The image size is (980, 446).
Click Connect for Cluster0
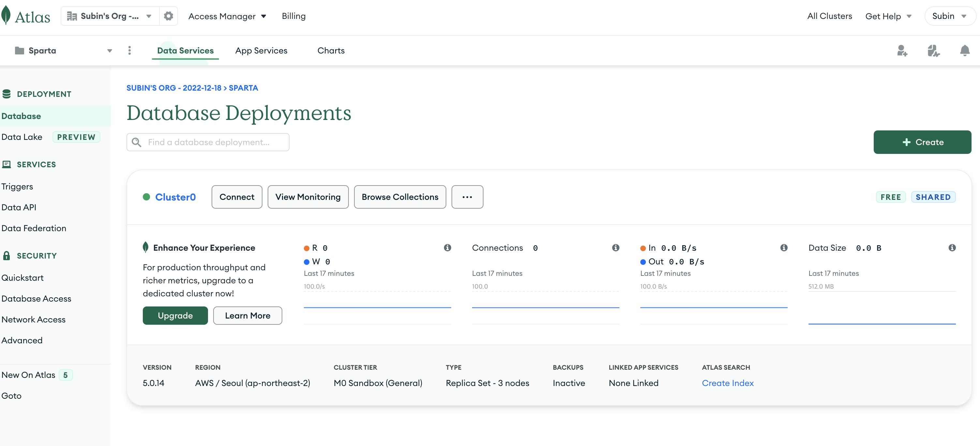[237, 197]
